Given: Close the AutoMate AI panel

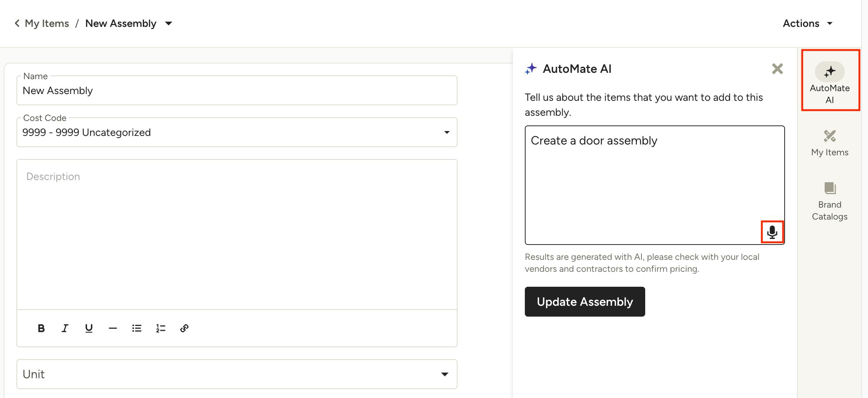Looking at the screenshot, I should (x=777, y=69).
